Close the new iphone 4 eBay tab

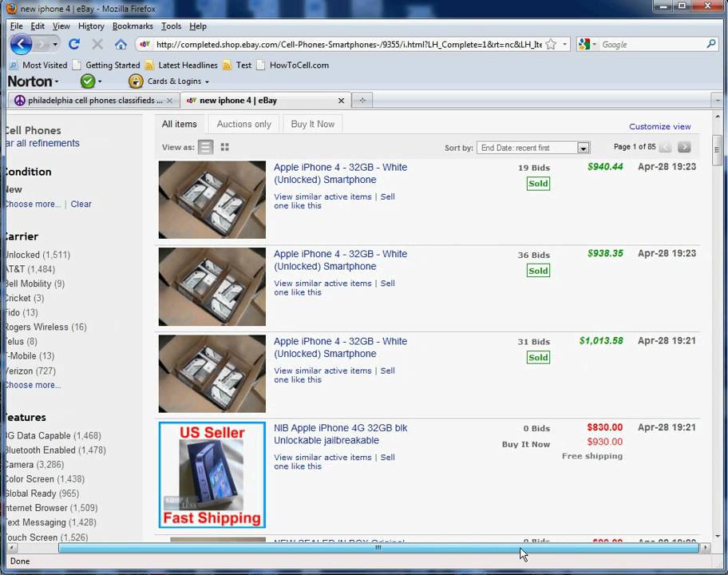pos(342,101)
